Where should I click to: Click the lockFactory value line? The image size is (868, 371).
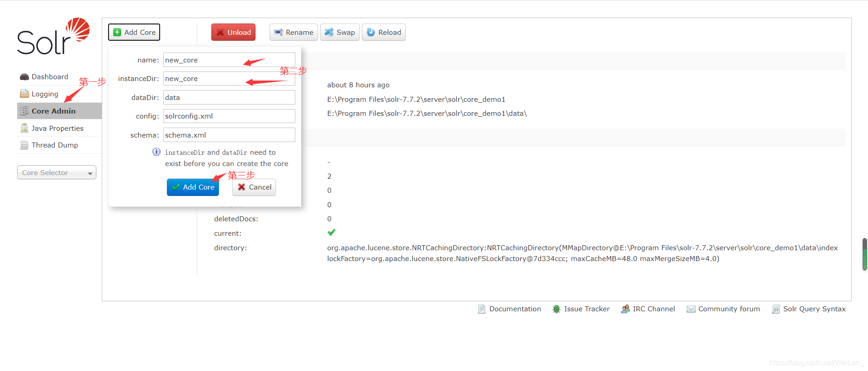click(523, 259)
